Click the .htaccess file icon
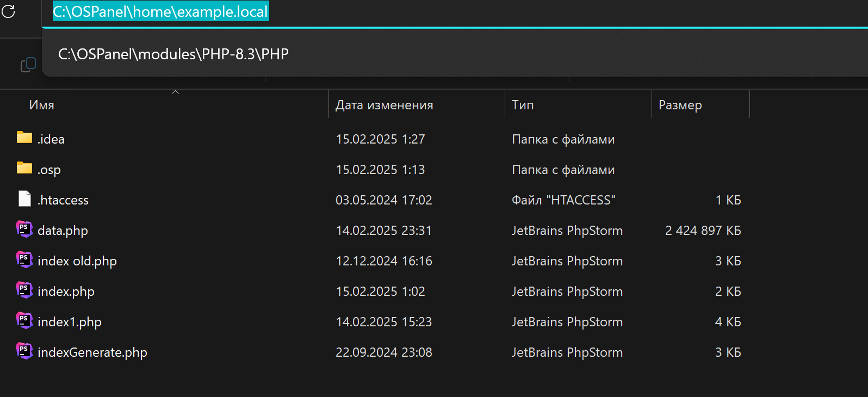Image resolution: width=868 pixels, height=397 pixels. (24, 199)
